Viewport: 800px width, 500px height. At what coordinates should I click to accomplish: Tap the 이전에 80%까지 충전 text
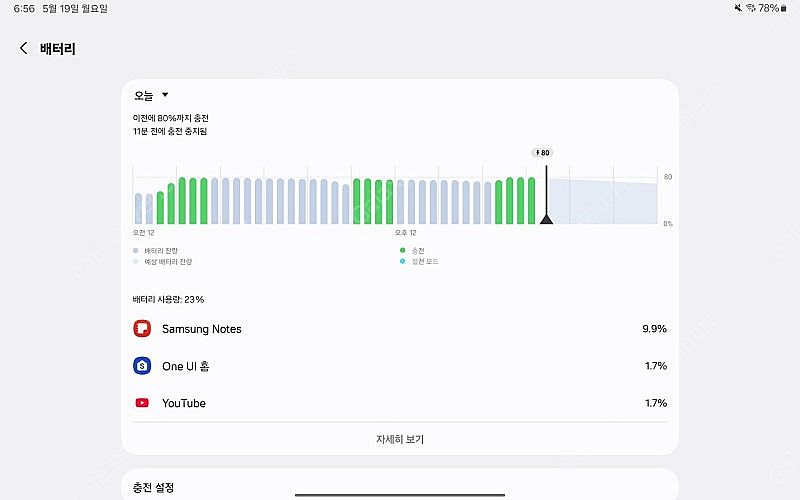pos(171,118)
